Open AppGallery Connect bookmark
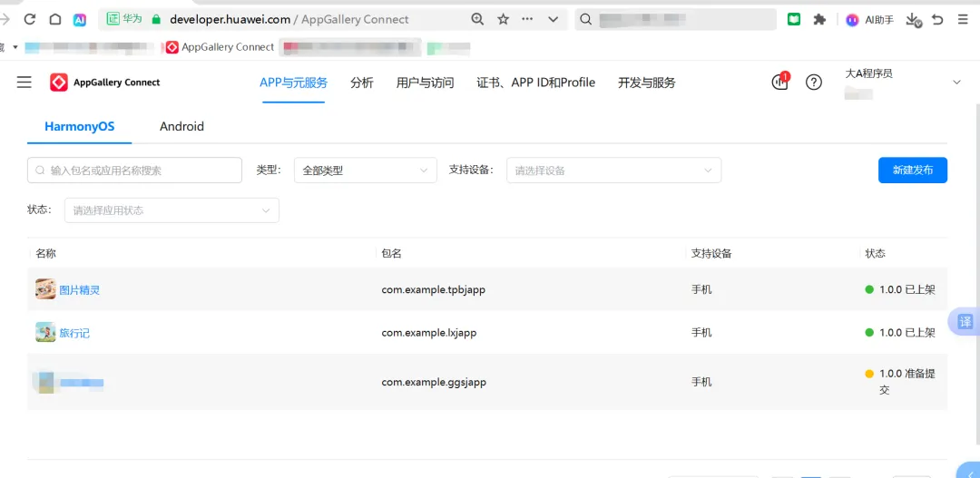 point(220,47)
